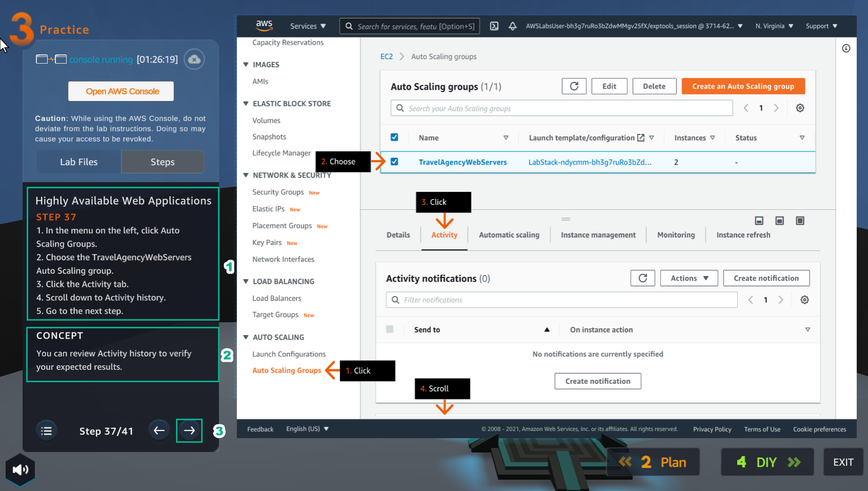Open the info panel icon
The width and height of the screenshot is (868, 491).
click(x=846, y=48)
